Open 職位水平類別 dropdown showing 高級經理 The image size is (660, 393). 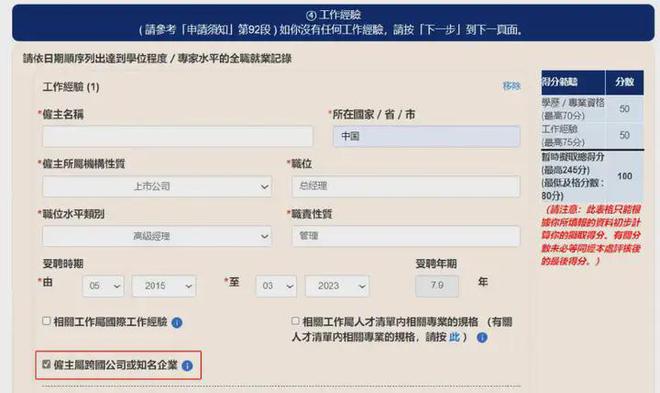157,236
